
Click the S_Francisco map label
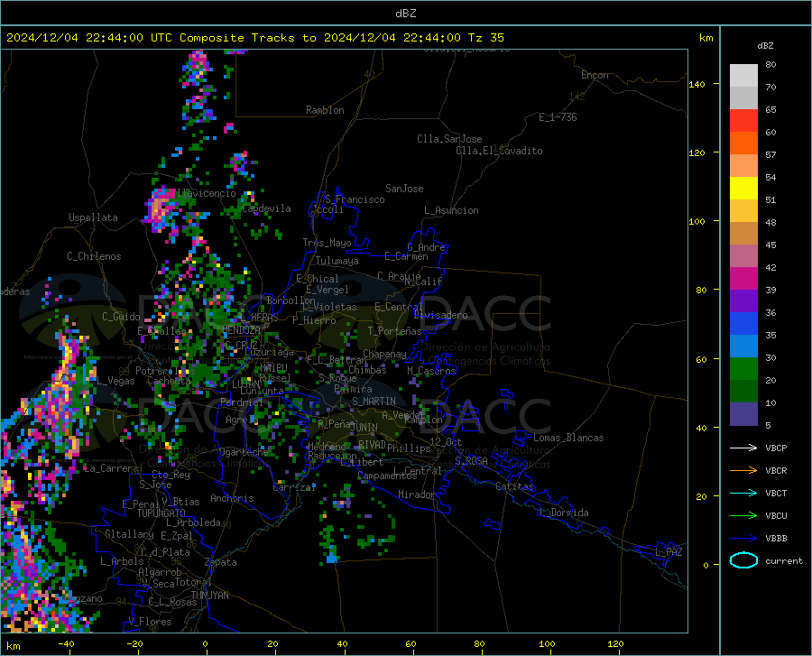(x=355, y=199)
